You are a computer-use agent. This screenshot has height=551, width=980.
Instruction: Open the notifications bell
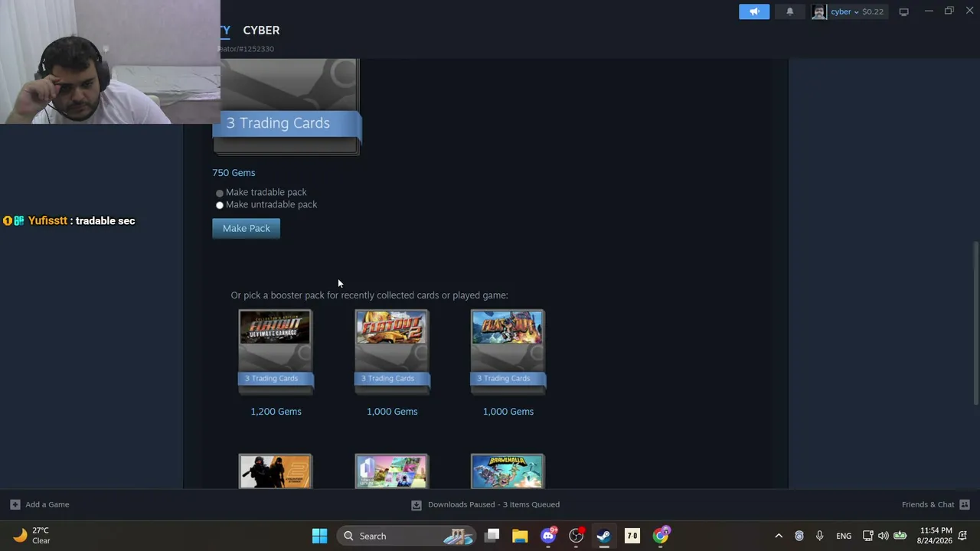click(x=790, y=11)
